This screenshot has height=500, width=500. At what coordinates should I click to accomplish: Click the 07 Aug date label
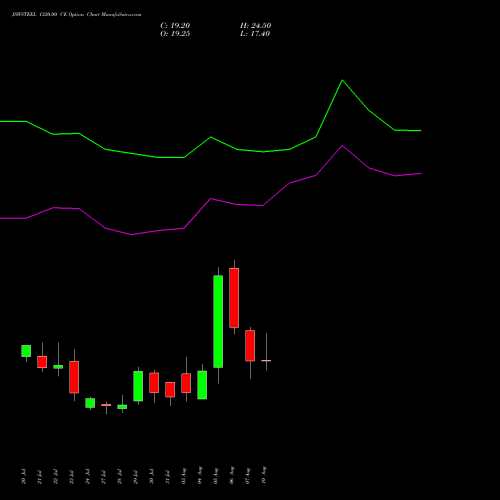coord(248,476)
